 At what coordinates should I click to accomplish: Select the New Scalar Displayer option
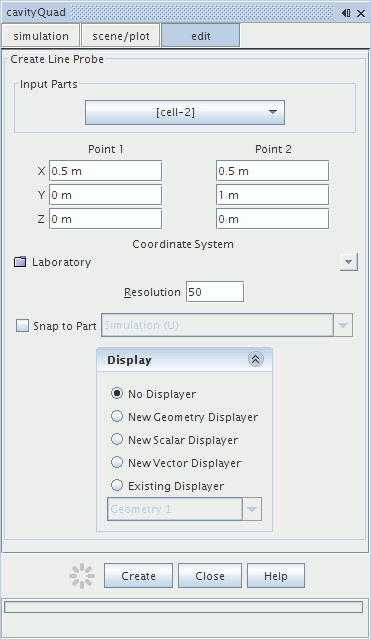[117, 439]
